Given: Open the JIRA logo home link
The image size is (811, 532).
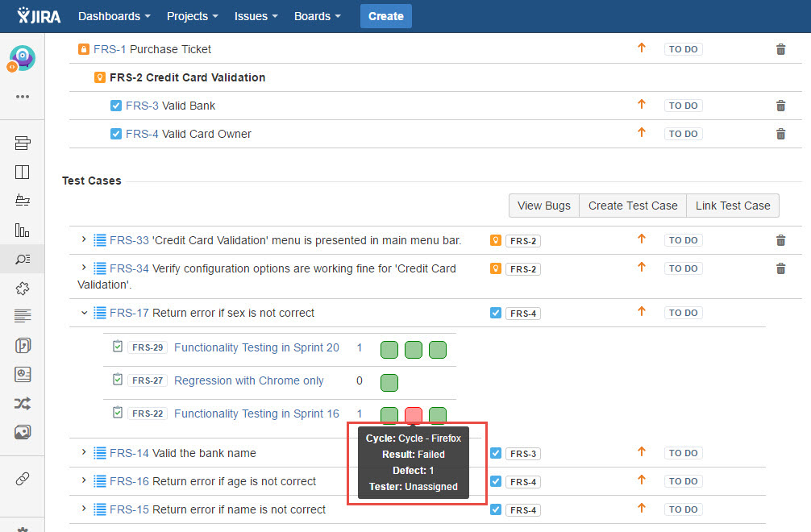Looking at the screenshot, I should (x=39, y=16).
